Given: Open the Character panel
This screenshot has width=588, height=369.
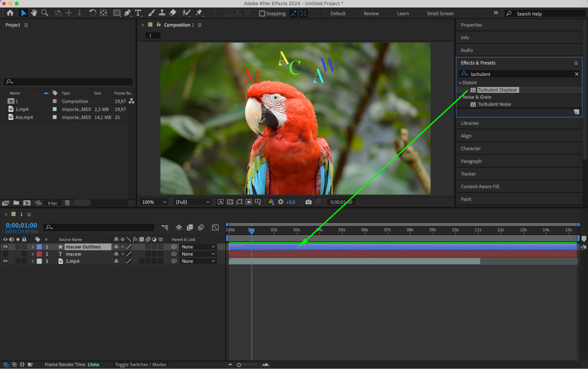Looking at the screenshot, I should [471, 148].
